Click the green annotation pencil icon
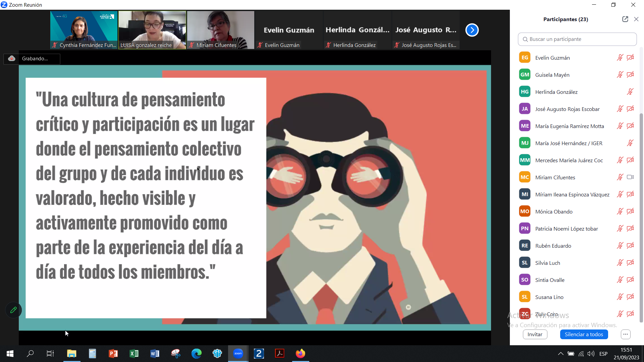644x362 pixels. pyautogui.click(x=13, y=310)
